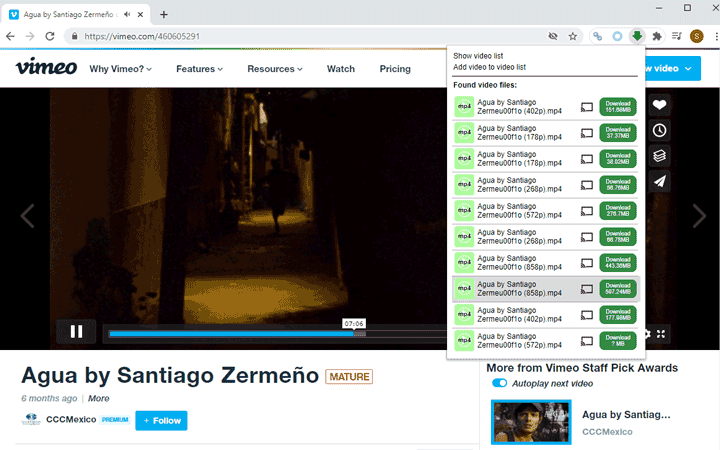
Task: Like the video with heart icon
Action: pyautogui.click(x=660, y=105)
